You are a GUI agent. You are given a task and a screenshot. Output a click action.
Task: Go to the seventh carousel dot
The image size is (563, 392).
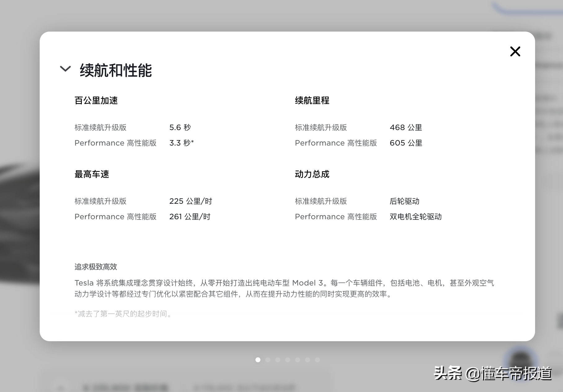coord(317,360)
